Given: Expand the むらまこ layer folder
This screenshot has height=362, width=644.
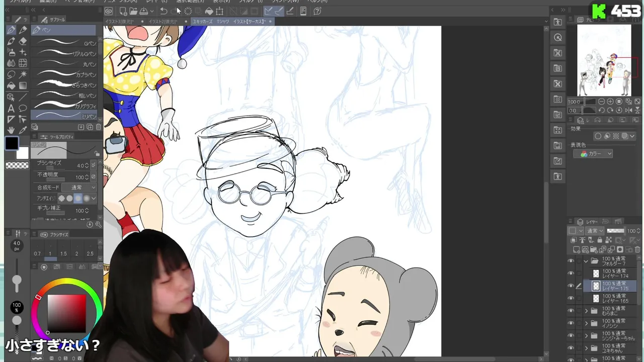Looking at the screenshot, I should 586,311.
